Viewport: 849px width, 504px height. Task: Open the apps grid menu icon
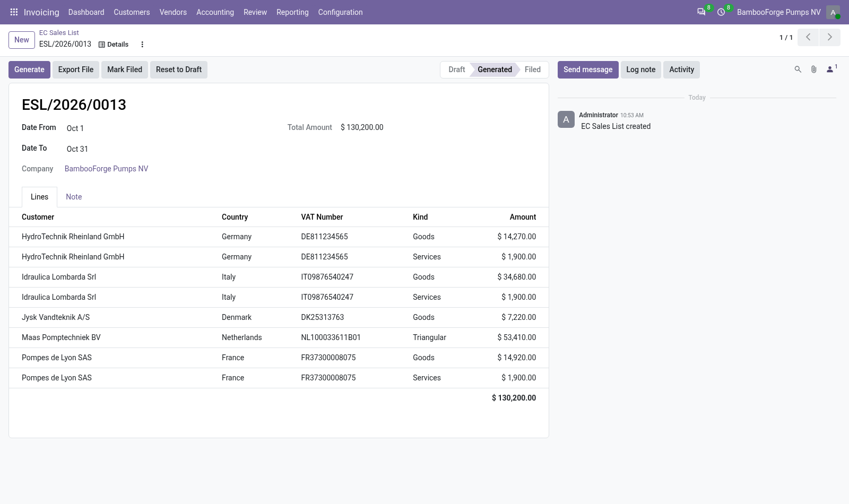[14, 12]
